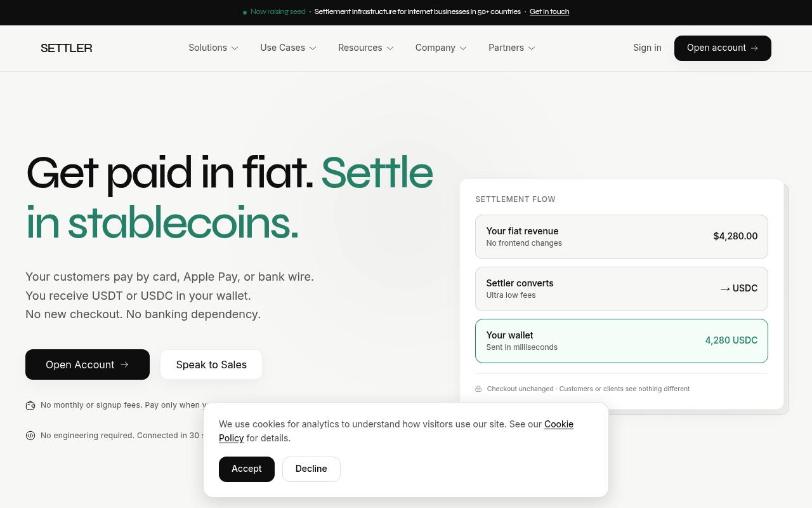Open the Cookie Policy link

click(x=396, y=431)
